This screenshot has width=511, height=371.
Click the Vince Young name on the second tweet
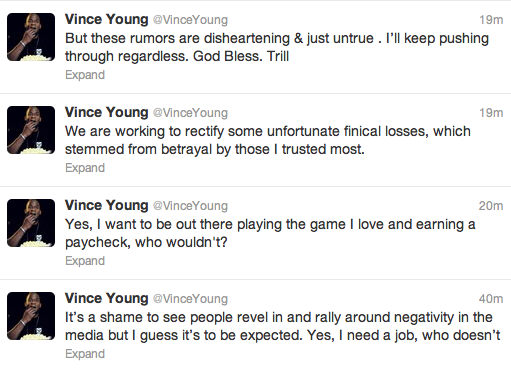point(107,113)
